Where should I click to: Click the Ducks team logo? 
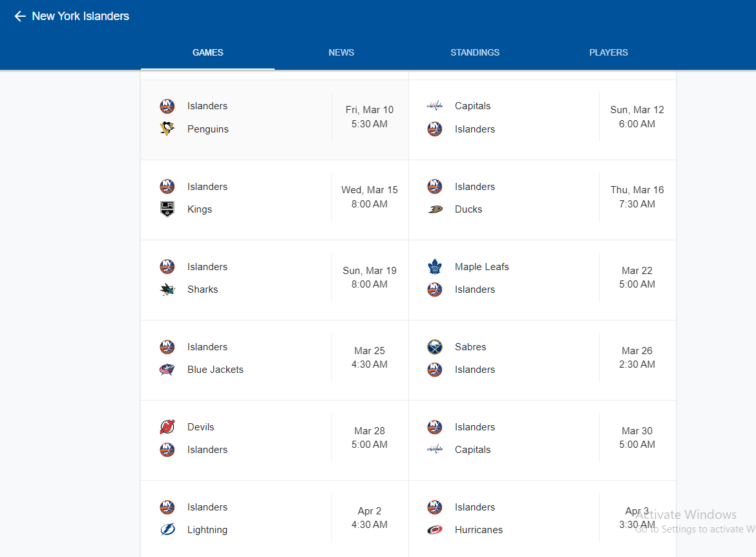click(435, 209)
